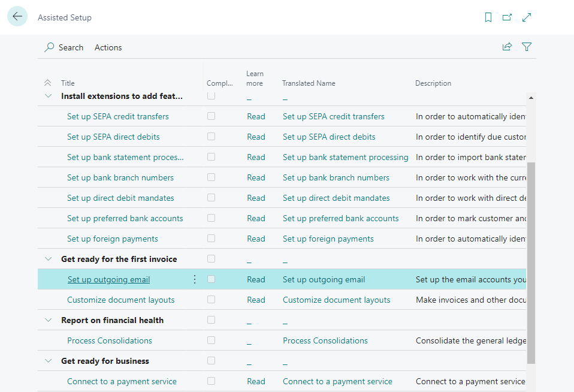Click the Title column sort control
574x392 pixels.
[49, 83]
